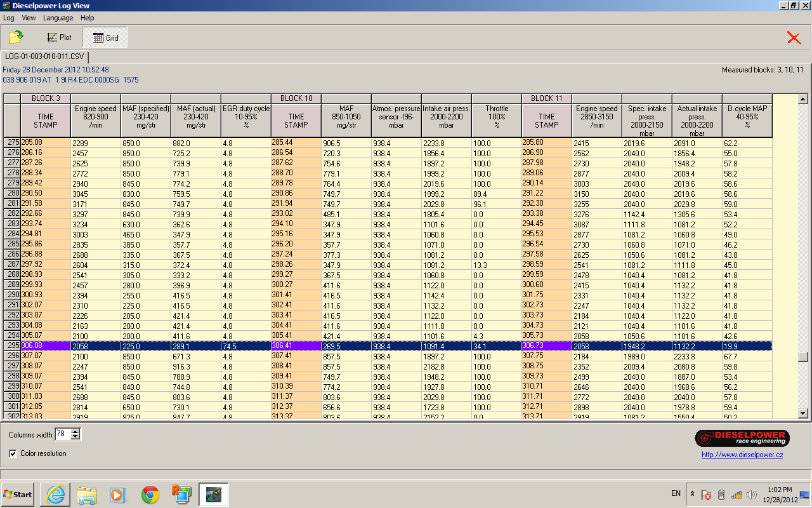This screenshot has height=508, width=812.
Task: Click the Start button
Action: pos(18,494)
